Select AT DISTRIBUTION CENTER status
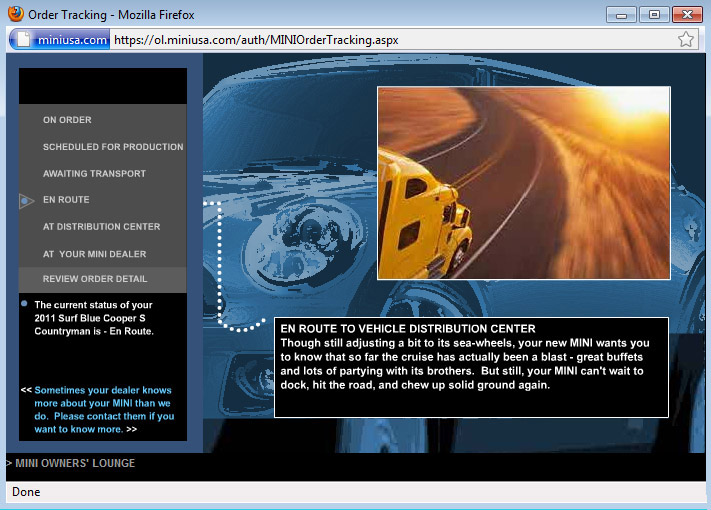 [x=102, y=227]
